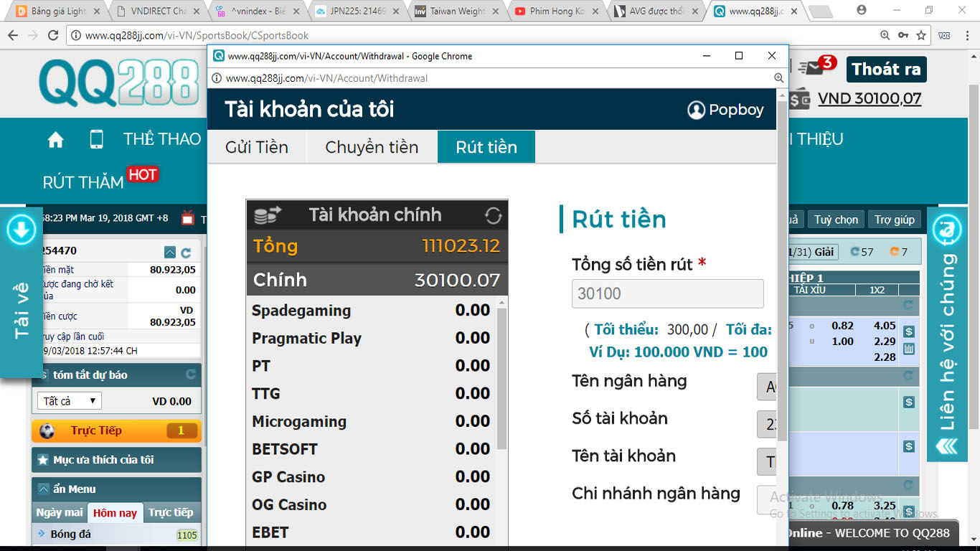This screenshot has height=551, width=980.
Task: Click the Tổng số tiền rút input field
Action: click(666, 293)
